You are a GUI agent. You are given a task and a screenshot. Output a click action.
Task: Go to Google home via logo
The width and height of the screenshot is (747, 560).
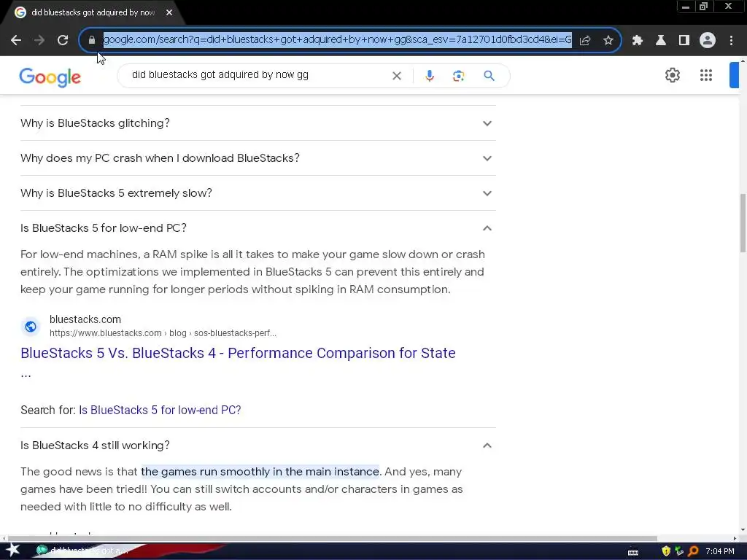(50, 77)
